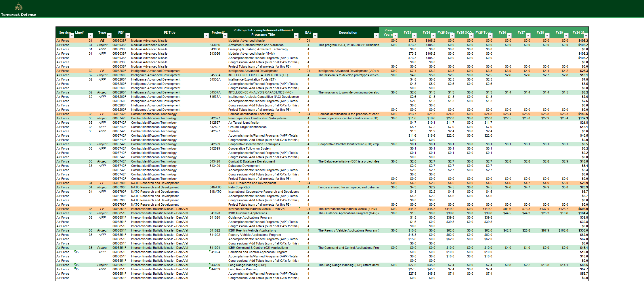Open the FY25 Total filter dropdown

click(x=490, y=36)
